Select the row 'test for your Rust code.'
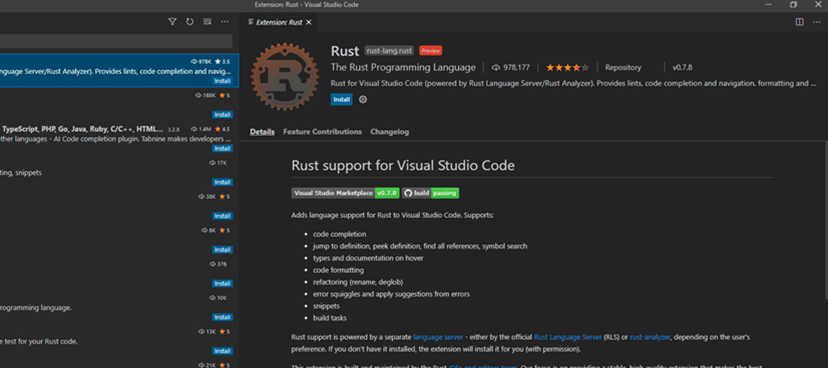 click(119, 341)
